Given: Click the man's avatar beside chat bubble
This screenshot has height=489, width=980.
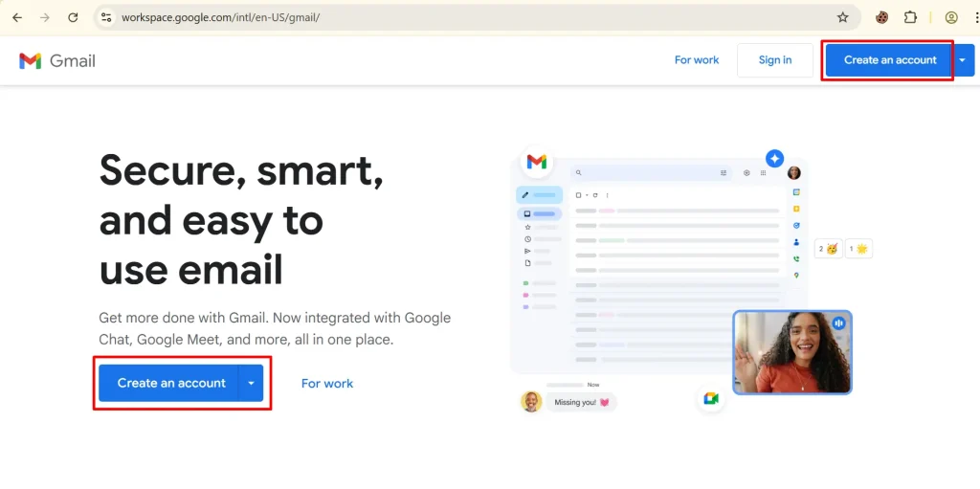Looking at the screenshot, I should click(x=531, y=402).
